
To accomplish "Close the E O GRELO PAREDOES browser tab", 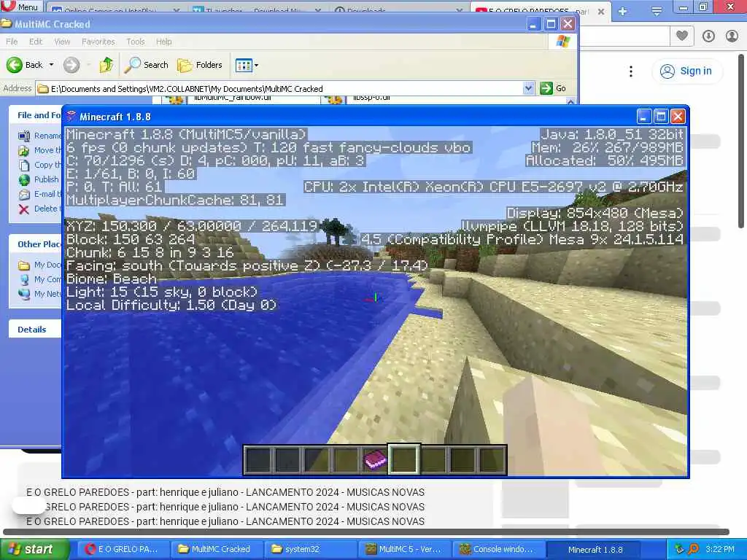I will pyautogui.click(x=601, y=12).
